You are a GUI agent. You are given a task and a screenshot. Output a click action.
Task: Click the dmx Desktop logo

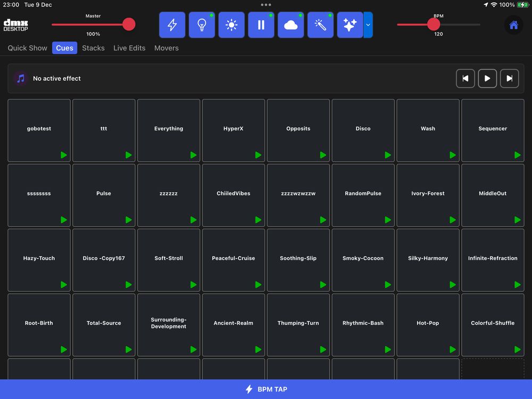15,25
